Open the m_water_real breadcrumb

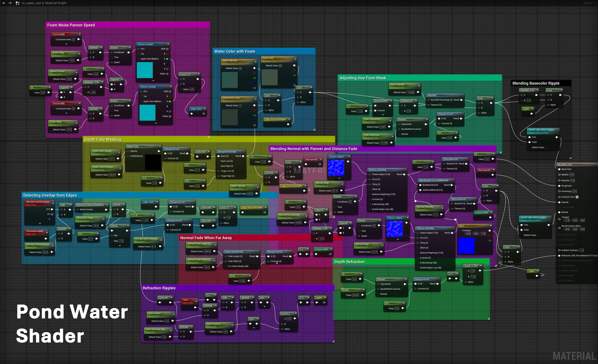pyautogui.click(x=31, y=3)
